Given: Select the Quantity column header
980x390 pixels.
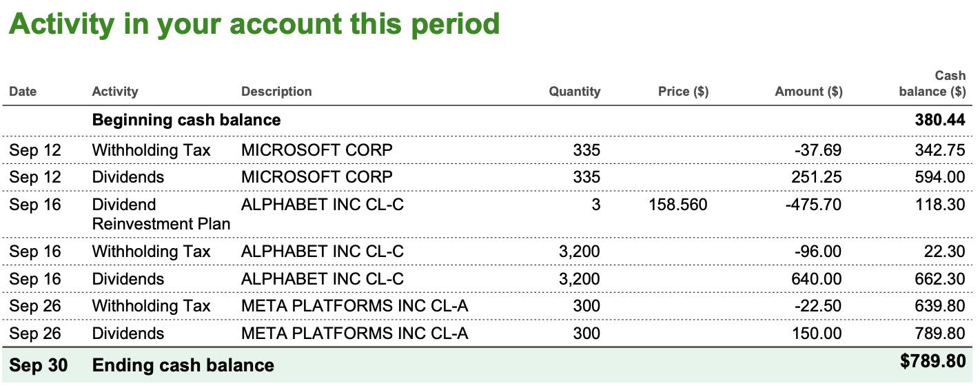Looking at the screenshot, I should [x=574, y=92].
